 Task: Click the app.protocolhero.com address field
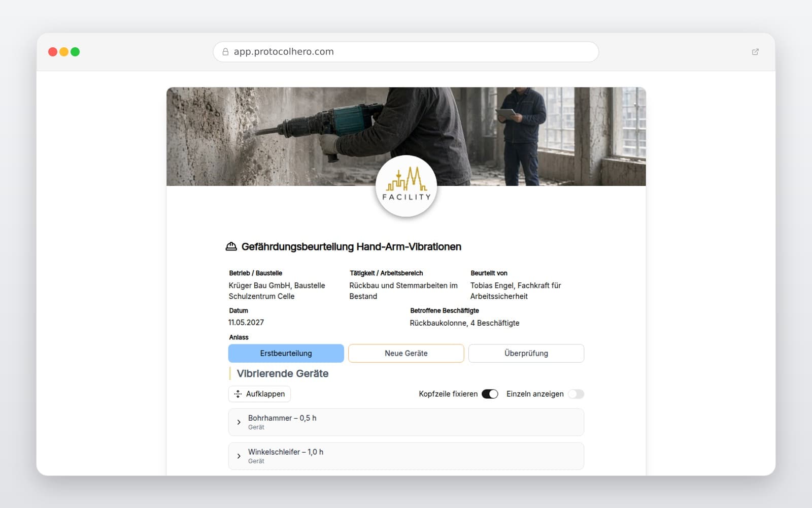click(406, 52)
